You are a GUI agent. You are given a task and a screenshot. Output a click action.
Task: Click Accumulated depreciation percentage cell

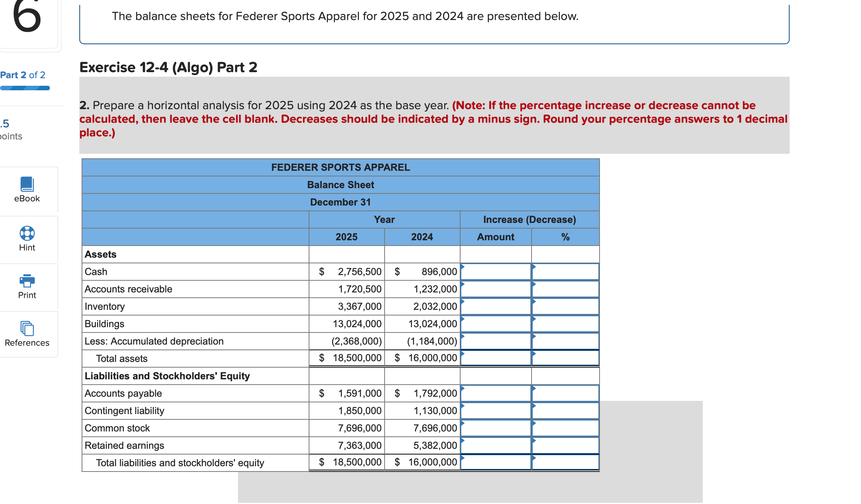(x=565, y=341)
